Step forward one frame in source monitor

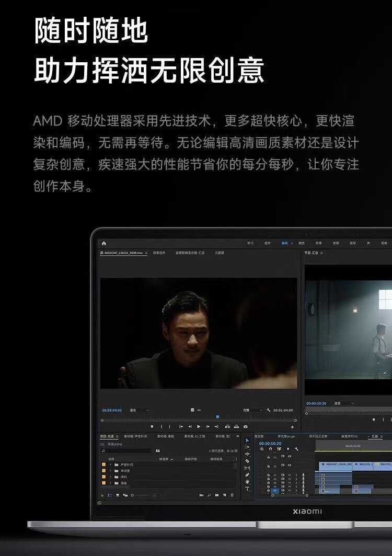[207, 427]
